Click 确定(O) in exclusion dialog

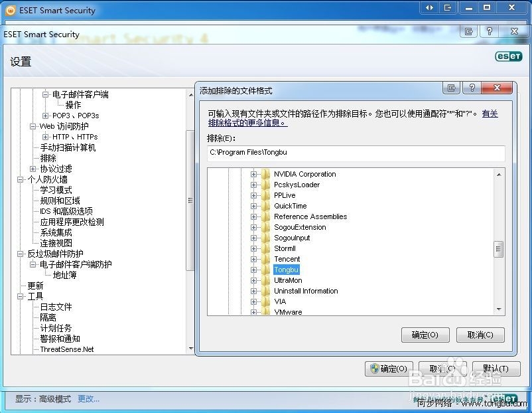[x=425, y=335]
